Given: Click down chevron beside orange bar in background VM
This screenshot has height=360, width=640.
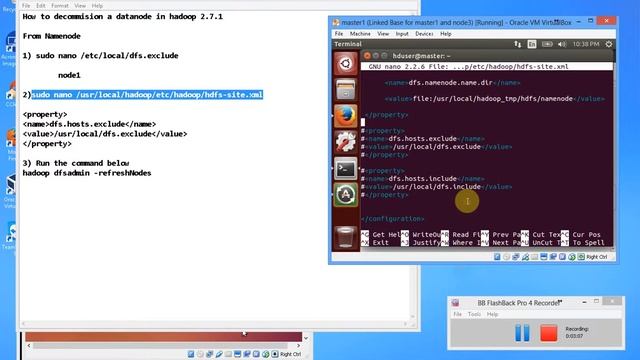Looking at the screenshot, I should pyautogui.click(x=306, y=338).
